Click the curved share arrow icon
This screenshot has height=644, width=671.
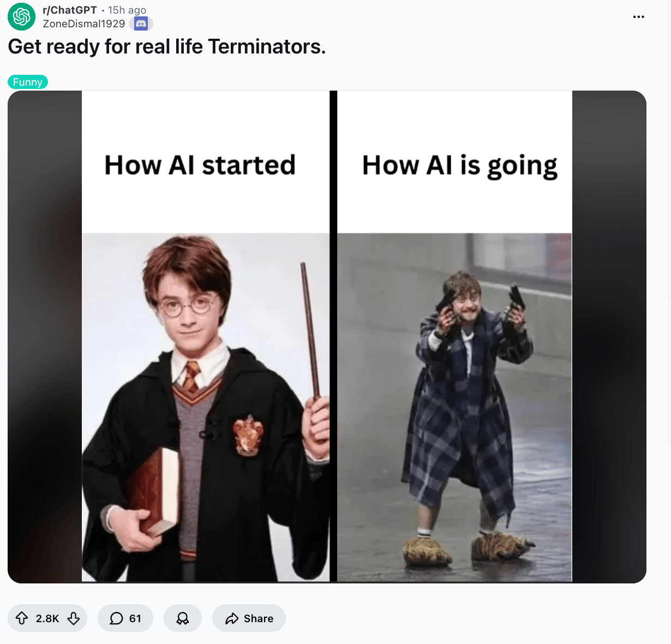pos(232,618)
